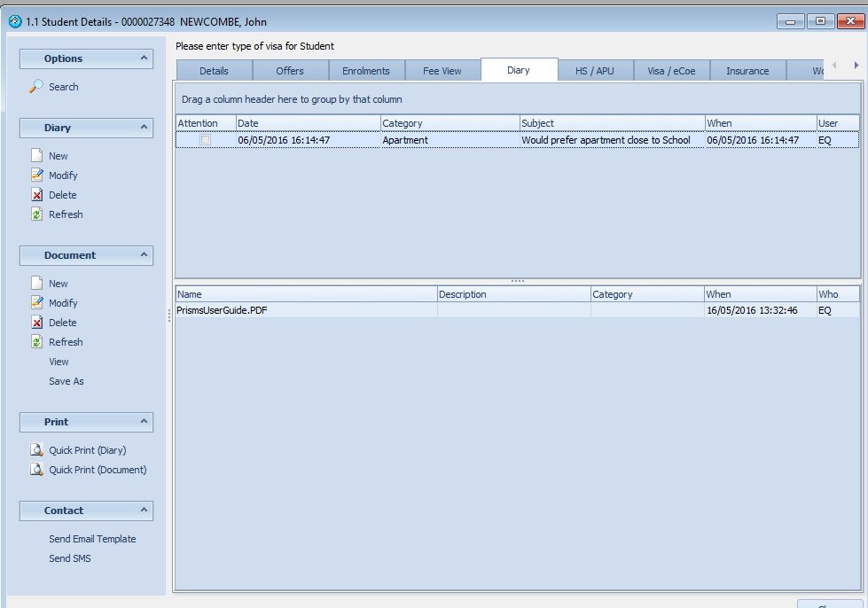Sort diary entries by Category column header
868x608 pixels.
point(449,123)
